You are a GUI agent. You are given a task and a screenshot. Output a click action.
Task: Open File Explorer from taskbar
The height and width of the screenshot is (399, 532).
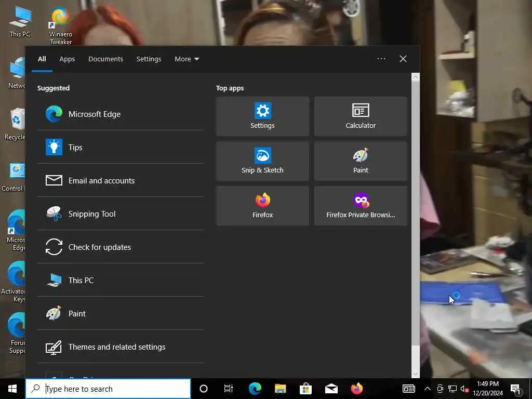click(x=281, y=389)
